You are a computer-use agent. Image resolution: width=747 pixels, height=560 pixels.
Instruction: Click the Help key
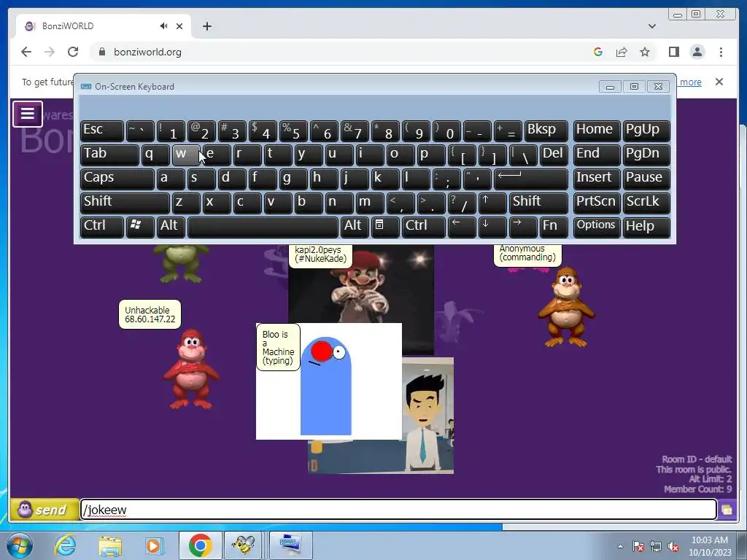coord(646,226)
